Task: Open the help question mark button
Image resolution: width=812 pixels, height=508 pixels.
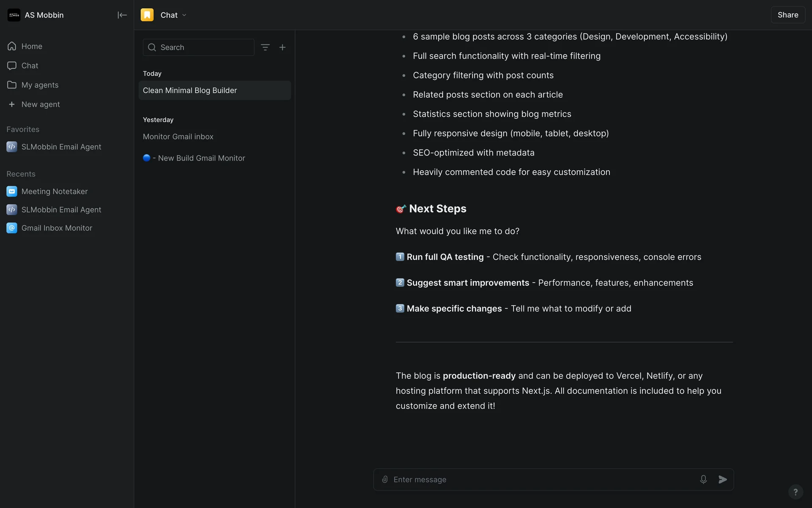Action: (796, 492)
